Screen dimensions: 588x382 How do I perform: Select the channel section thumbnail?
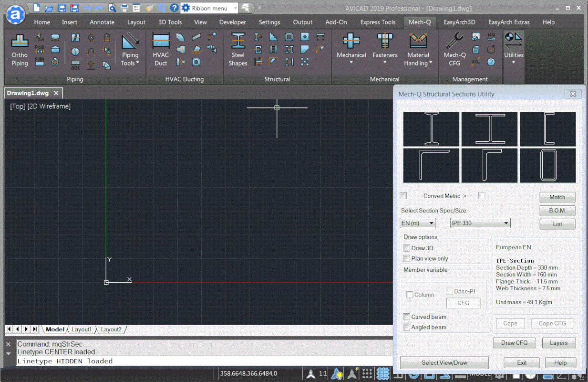547,129
